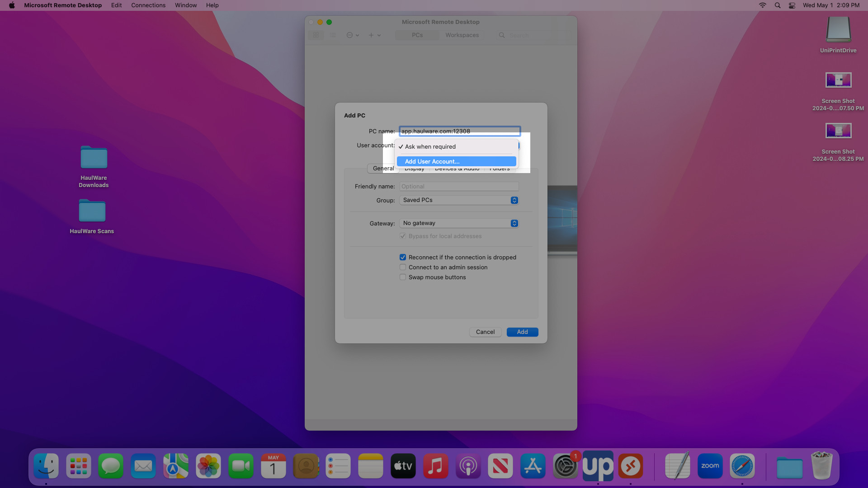This screenshot has height=488, width=868.
Task: Open the App Store dock icon
Action: pos(533,466)
